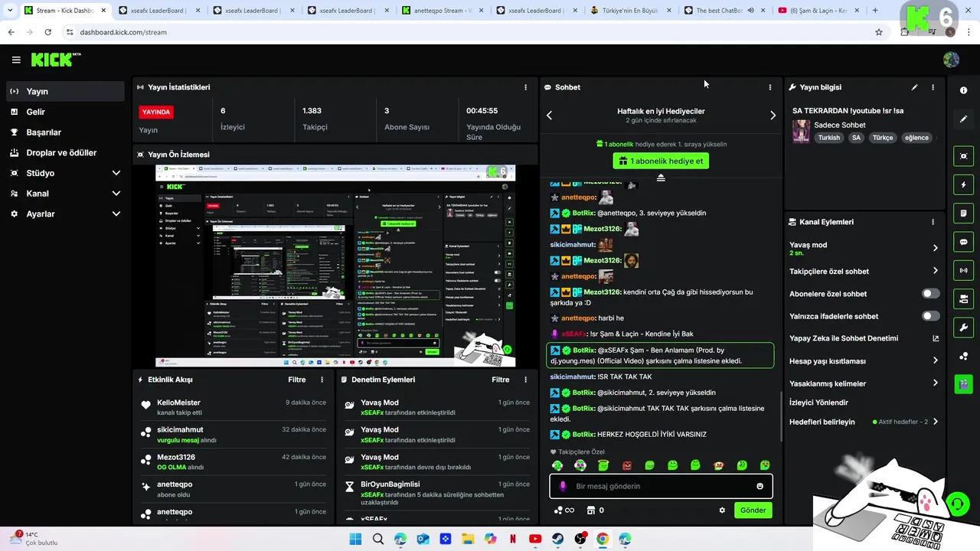Open OBS Studio from taskbar
Image resolution: width=980 pixels, height=551 pixels.
click(580, 539)
